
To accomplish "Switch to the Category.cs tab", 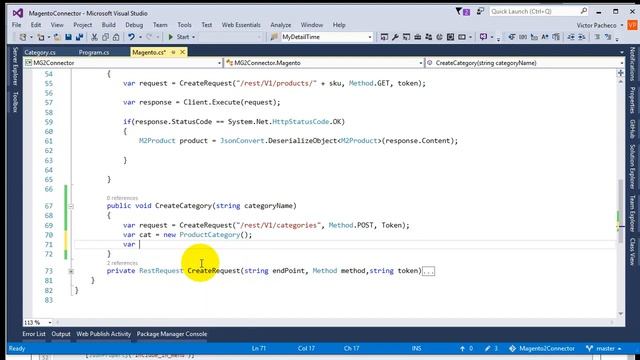I will click(x=40, y=52).
